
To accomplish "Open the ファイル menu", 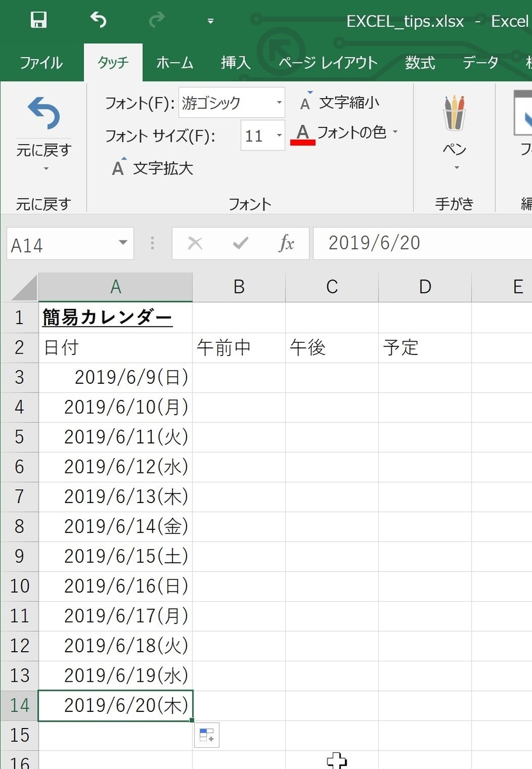I will pos(41,62).
